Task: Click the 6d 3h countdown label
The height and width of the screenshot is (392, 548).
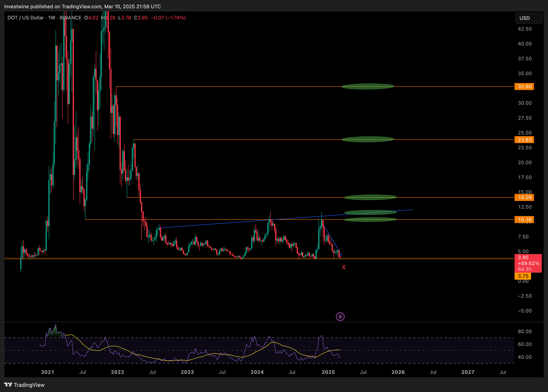Action: [524, 269]
